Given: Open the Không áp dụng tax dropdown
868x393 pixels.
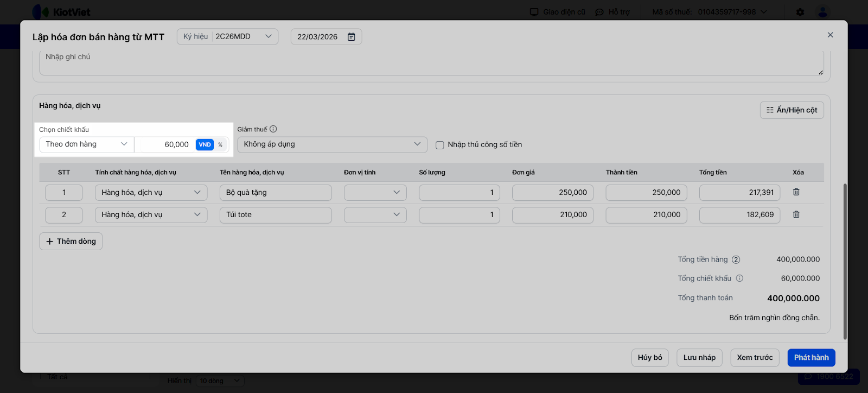Looking at the screenshot, I should tap(332, 144).
